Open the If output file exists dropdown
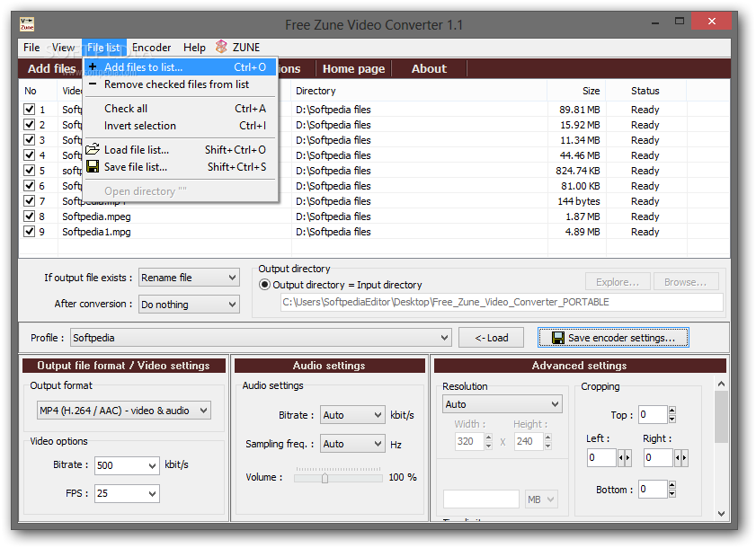 point(189,278)
